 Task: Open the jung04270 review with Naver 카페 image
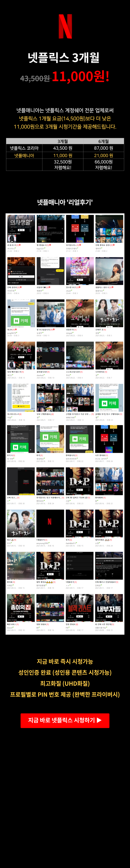pyautogui.click(x=21, y=313)
